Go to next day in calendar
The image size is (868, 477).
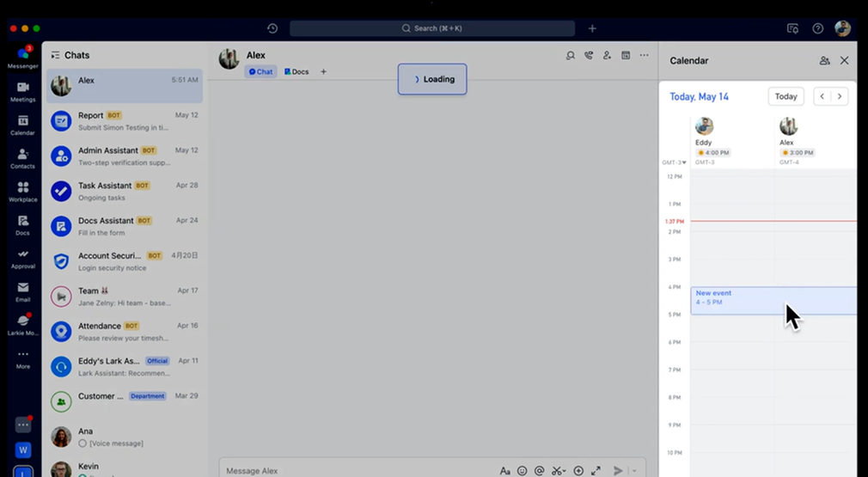click(840, 96)
